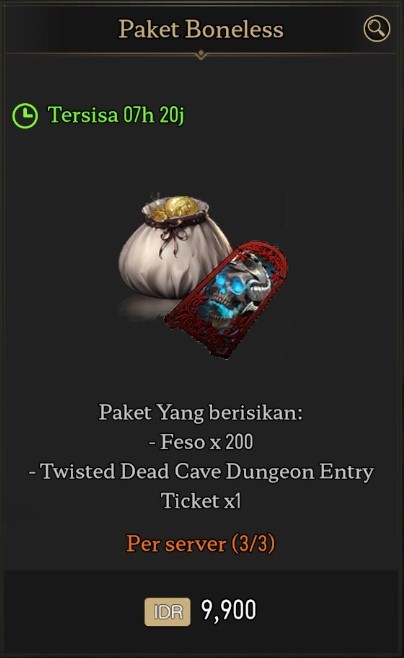
Task: Click Paket Yang berisikan heading
Action: click(x=201, y=413)
